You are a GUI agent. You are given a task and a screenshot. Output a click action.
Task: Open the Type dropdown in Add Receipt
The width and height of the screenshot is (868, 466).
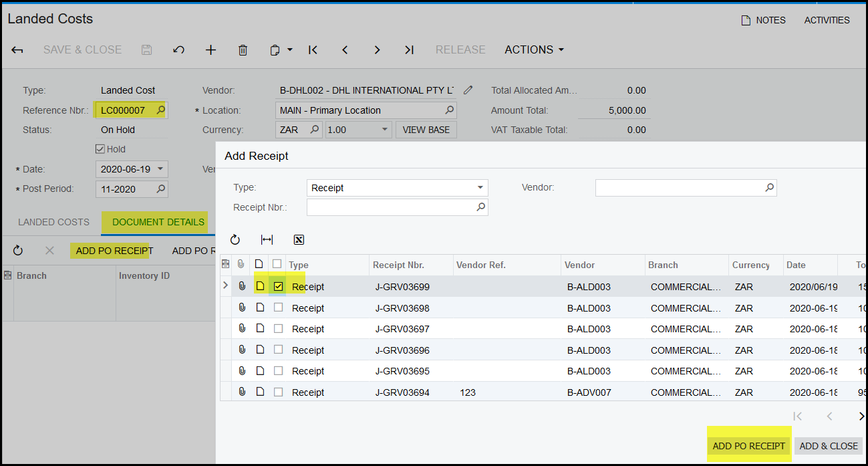[x=480, y=188]
